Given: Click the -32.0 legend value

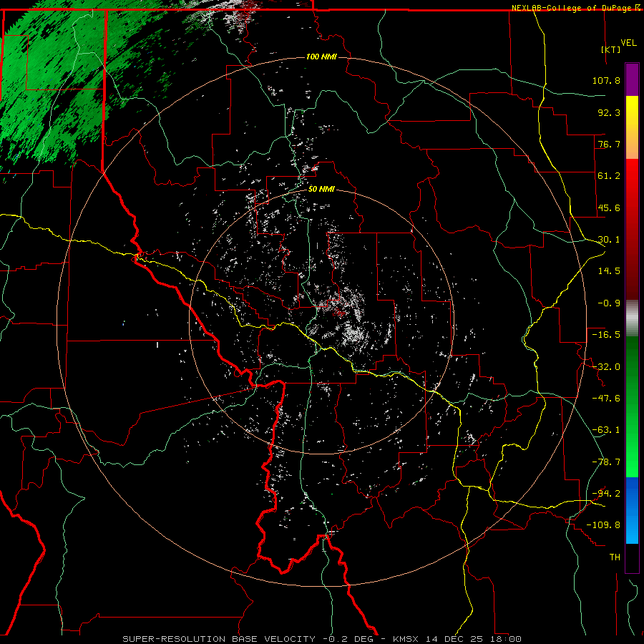Looking at the screenshot, I should coord(606,367).
